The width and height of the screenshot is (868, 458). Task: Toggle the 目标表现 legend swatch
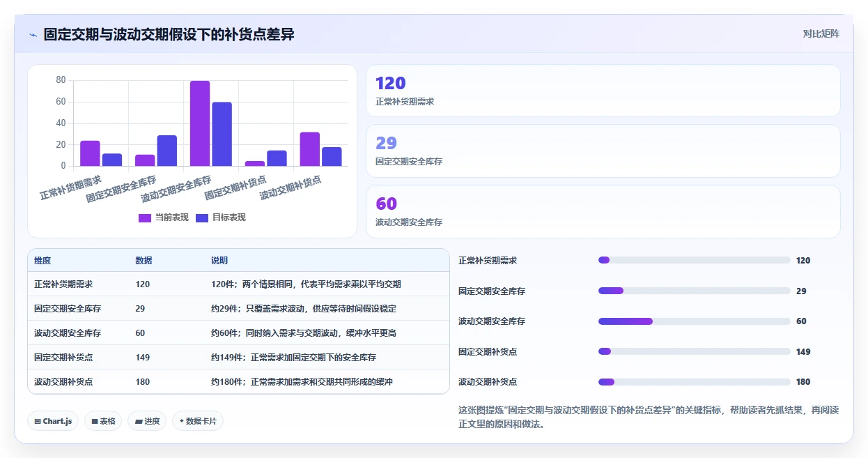pos(202,217)
